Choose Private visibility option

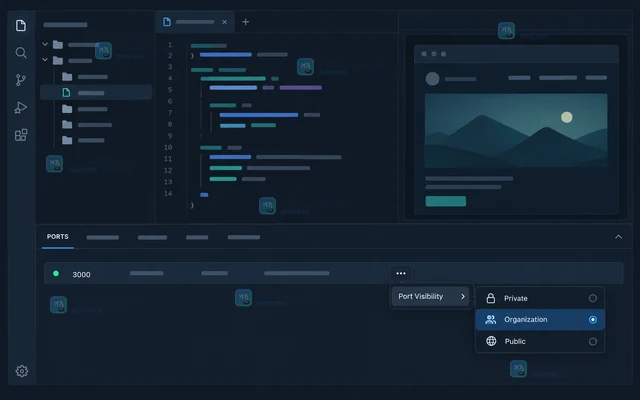pyautogui.click(x=540, y=298)
